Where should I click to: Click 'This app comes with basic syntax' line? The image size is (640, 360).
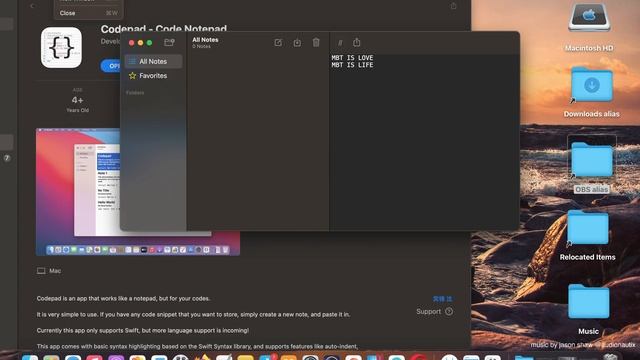pyautogui.click(x=197, y=346)
